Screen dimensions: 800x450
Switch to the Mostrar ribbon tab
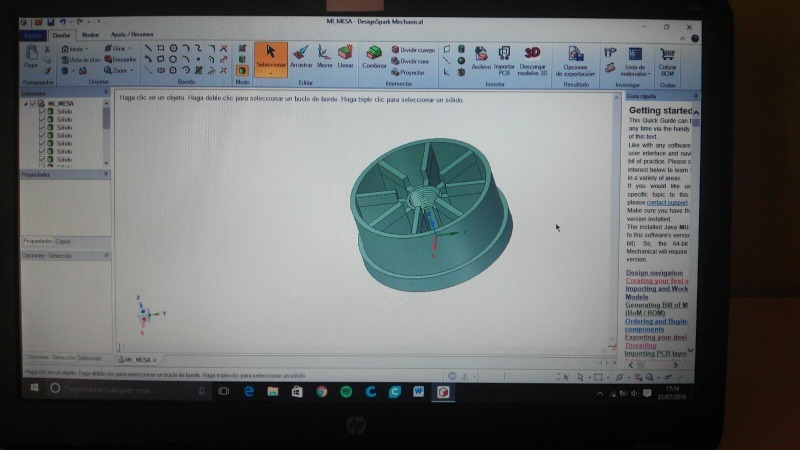[90, 35]
